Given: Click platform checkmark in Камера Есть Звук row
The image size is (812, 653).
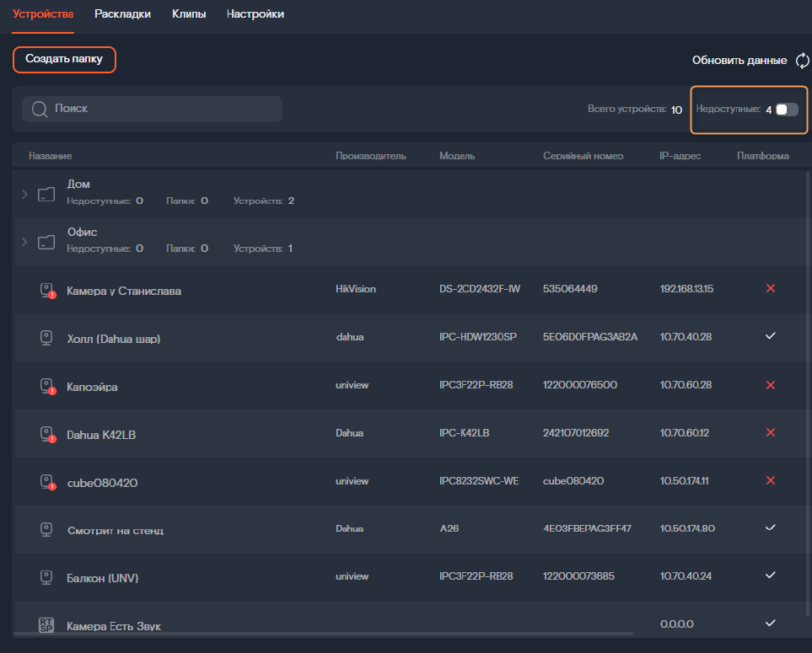Looking at the screenshot, I should pyautogui.click(x=771, y=623).
